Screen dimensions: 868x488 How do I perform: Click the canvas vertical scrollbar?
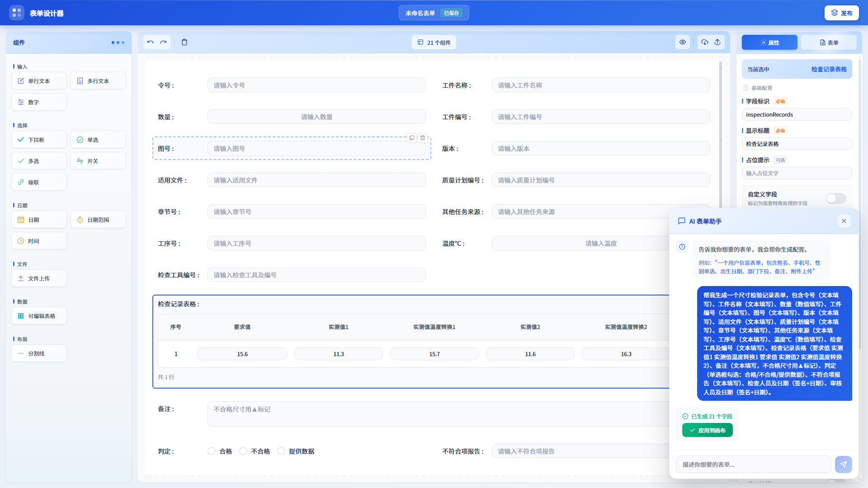[721, 136]
